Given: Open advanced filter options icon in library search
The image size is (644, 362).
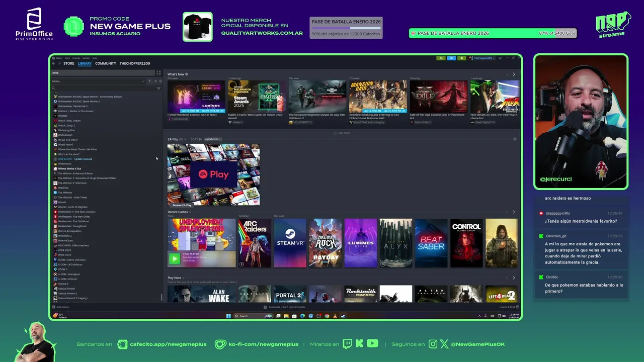Looking at the screenshot, I should point(158,88).
